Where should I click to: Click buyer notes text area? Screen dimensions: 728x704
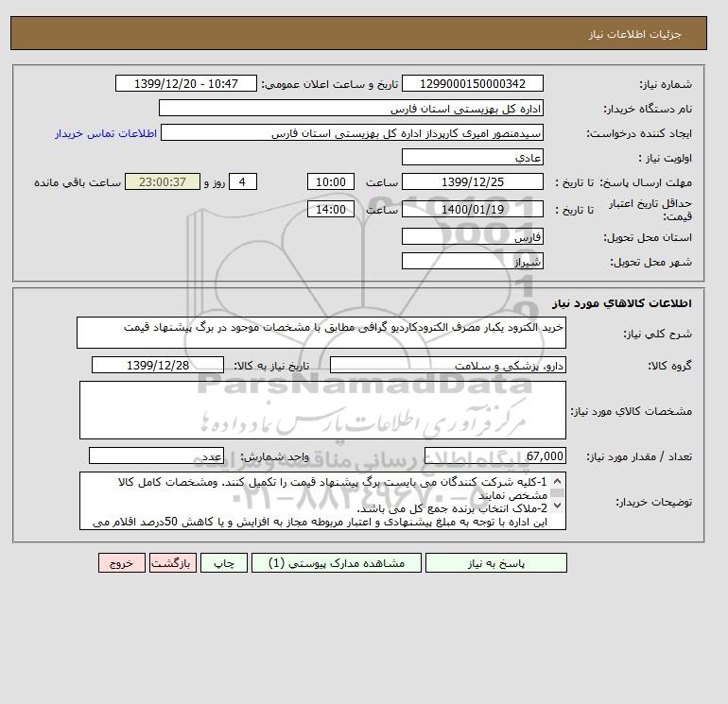click(x=322, y=501)
